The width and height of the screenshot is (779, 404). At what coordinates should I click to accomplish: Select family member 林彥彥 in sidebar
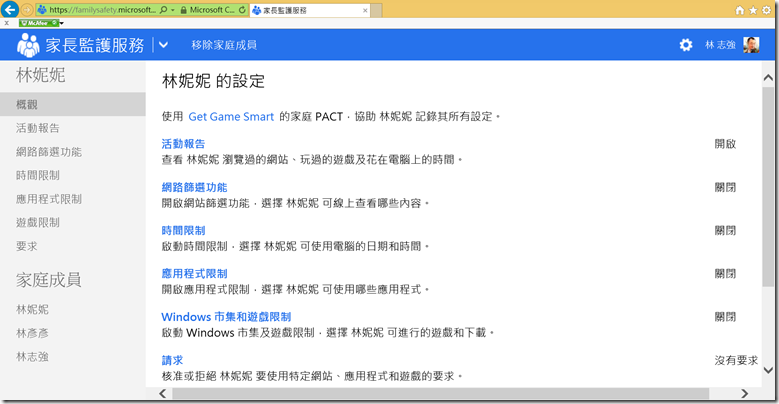point(32,333)
